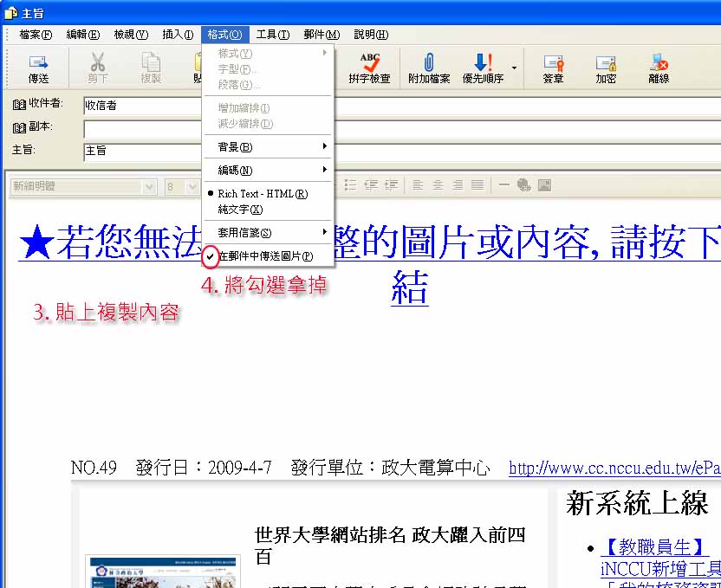Run spell check (拼字檢查) from the toolbar
Screen dimensions: 721x588
coord(369,68)
